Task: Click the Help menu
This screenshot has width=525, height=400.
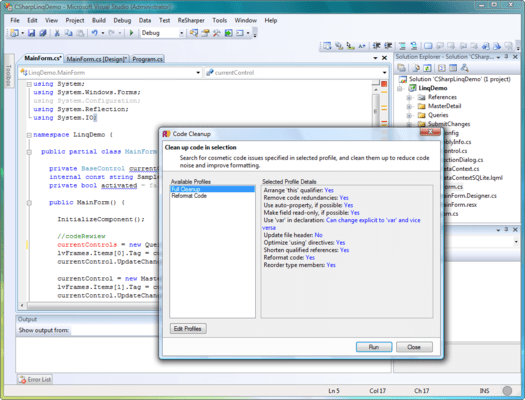Action: point(271,20)
